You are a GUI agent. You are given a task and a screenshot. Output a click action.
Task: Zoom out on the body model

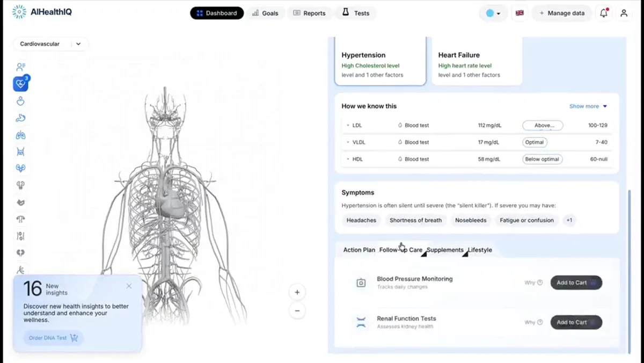tap(297, 310)
